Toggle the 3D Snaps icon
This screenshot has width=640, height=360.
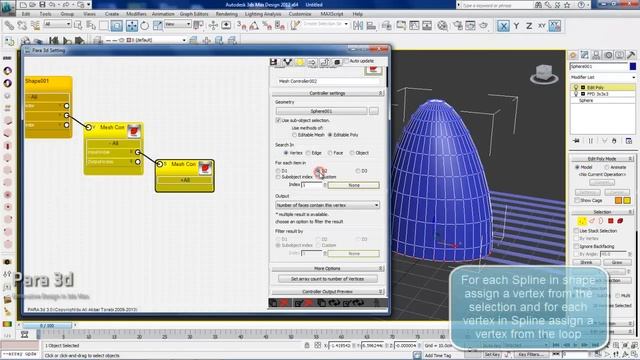point(241,26)
